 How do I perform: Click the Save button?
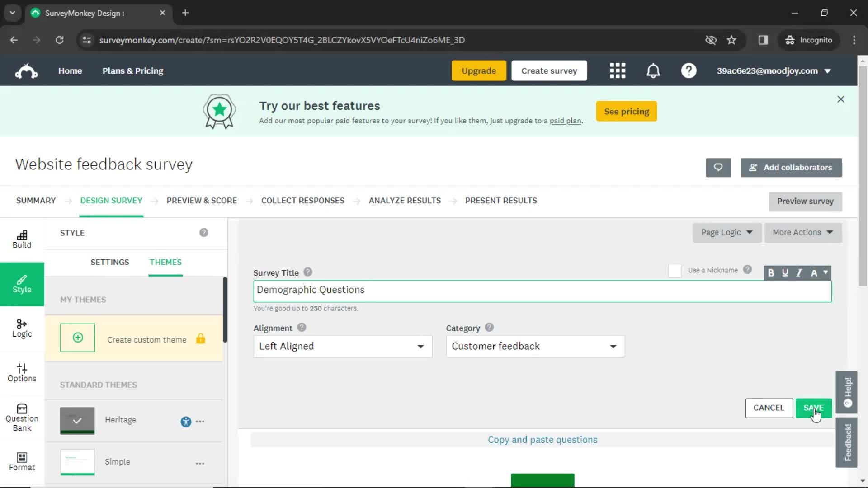813,408
